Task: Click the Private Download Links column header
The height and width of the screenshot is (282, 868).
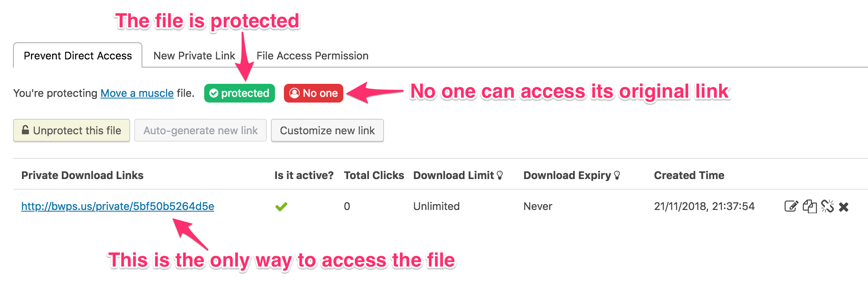Action: click(x=83, y=175)
